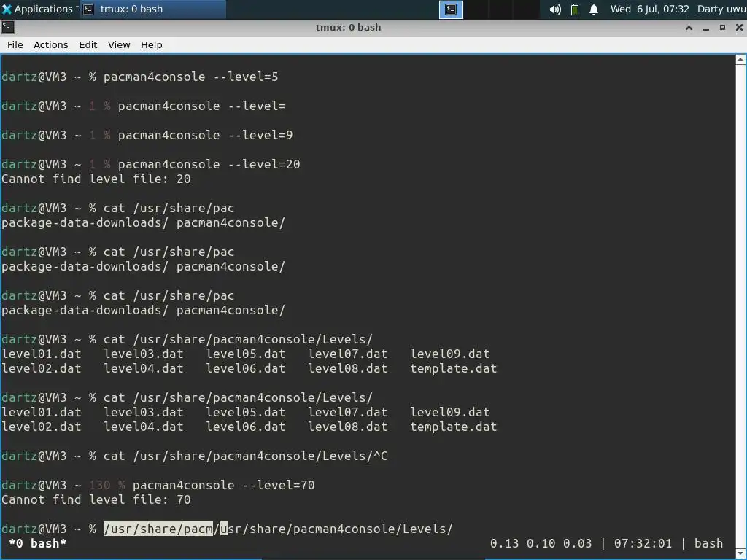
Task: Open the Help menu
Action: pos(152,44)
